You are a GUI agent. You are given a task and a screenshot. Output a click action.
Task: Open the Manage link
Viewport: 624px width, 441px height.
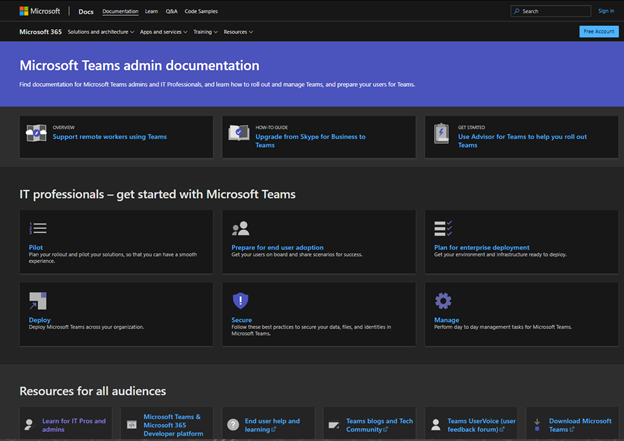447,320
